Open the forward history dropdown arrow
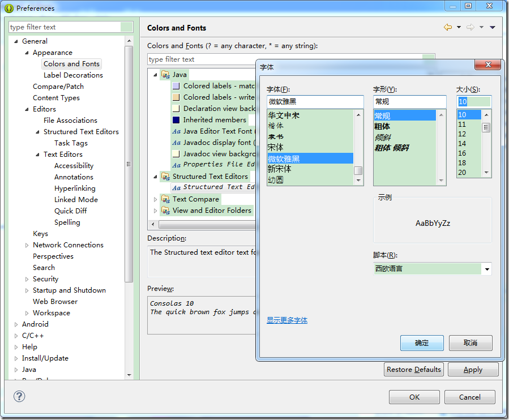The width and height of the screenshot is (509, 420). point(481,27)
